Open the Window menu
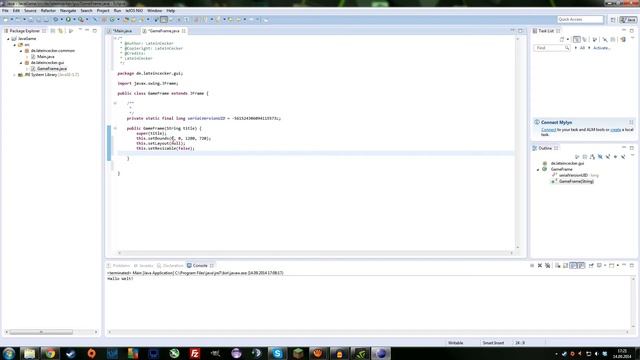The height and width of the screenshot is (360, 640). (x=155, y=11)
